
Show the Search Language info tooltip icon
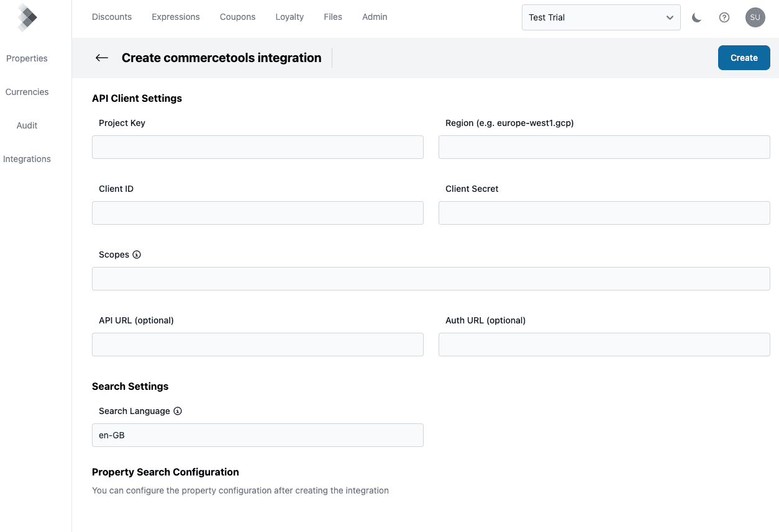click(178, 410)
